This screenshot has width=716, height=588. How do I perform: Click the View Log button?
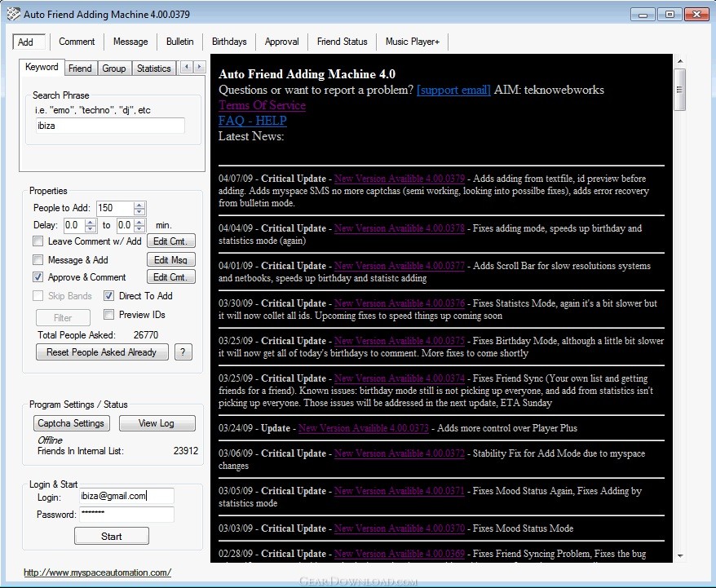[x=157, y=423]
